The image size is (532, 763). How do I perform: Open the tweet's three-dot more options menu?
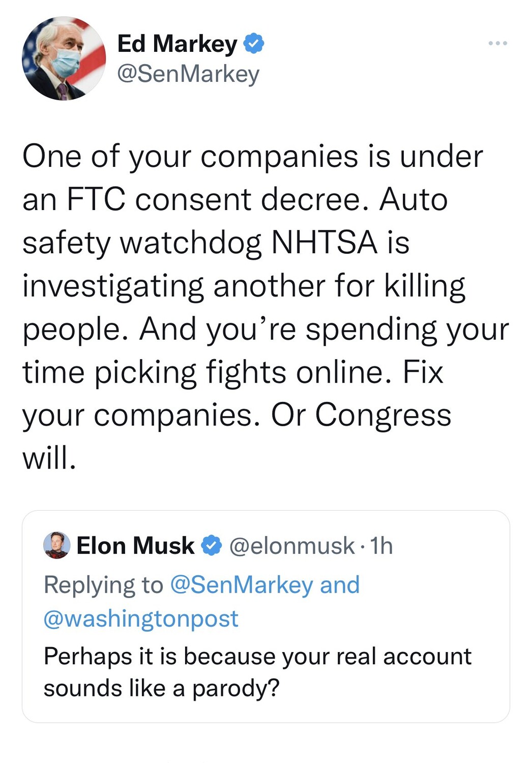(x=497, y=44)
